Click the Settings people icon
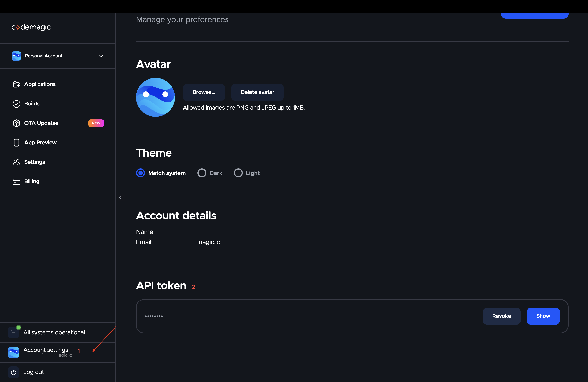 click(16, 162)
